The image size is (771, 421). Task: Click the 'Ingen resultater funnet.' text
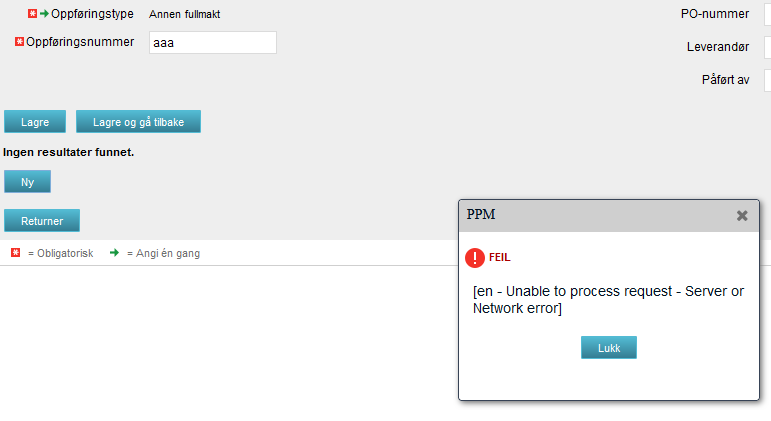69,152
